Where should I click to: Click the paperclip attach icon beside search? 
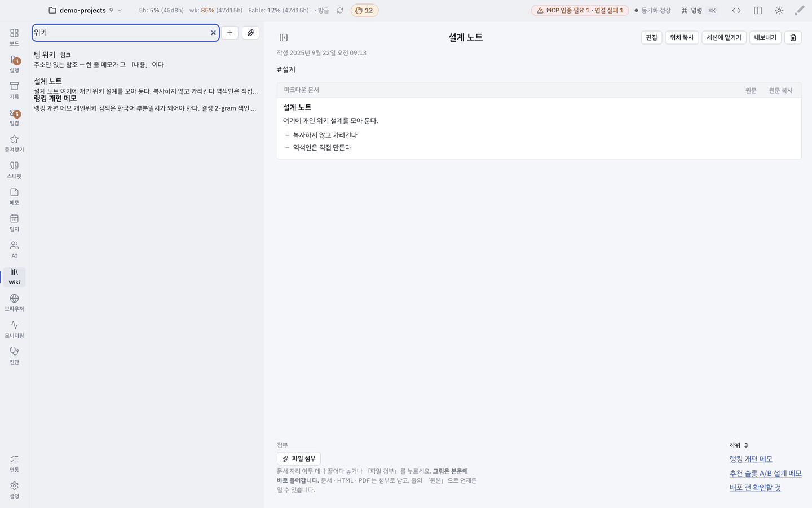coord(250,33)
